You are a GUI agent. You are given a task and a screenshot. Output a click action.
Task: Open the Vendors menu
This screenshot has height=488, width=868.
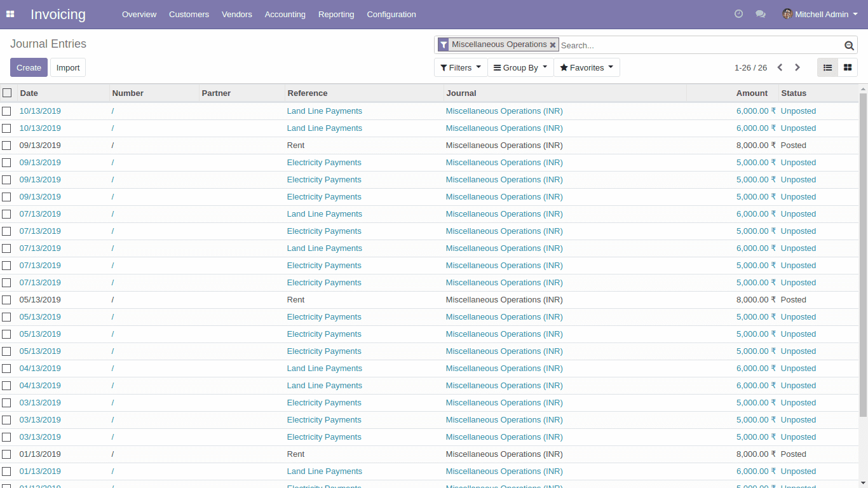click(x=237, y=14)
